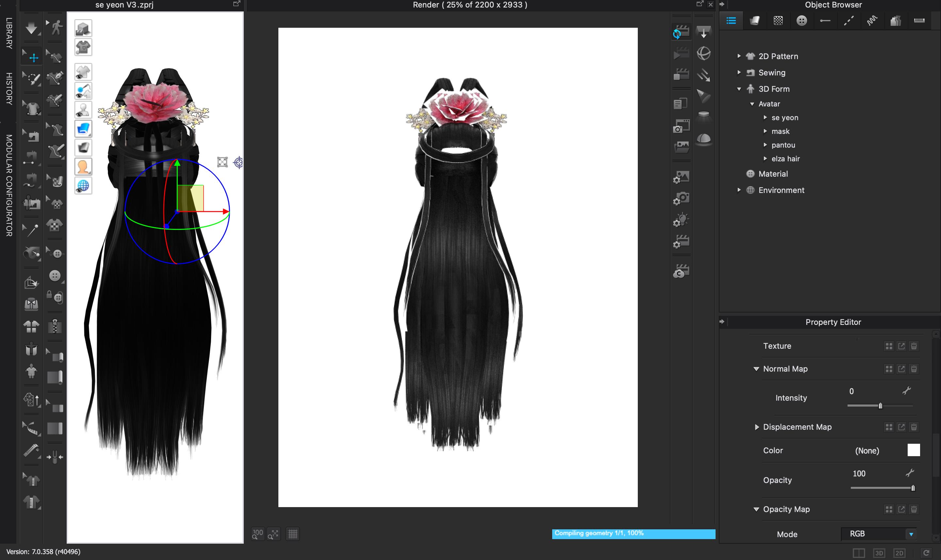Open the LIBRARY side tab
Viewport: 941px width, 560px height.
(x=9, y=33)
